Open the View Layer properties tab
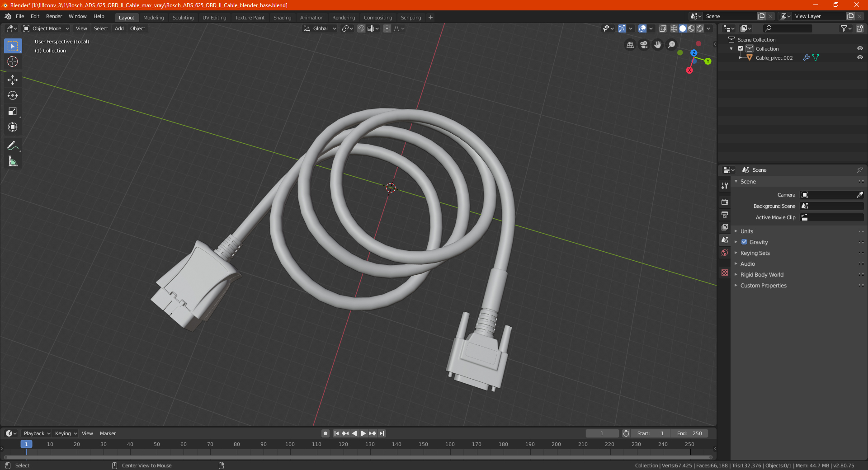The width and height of the screenshot is (868, 470). [725, 227]
